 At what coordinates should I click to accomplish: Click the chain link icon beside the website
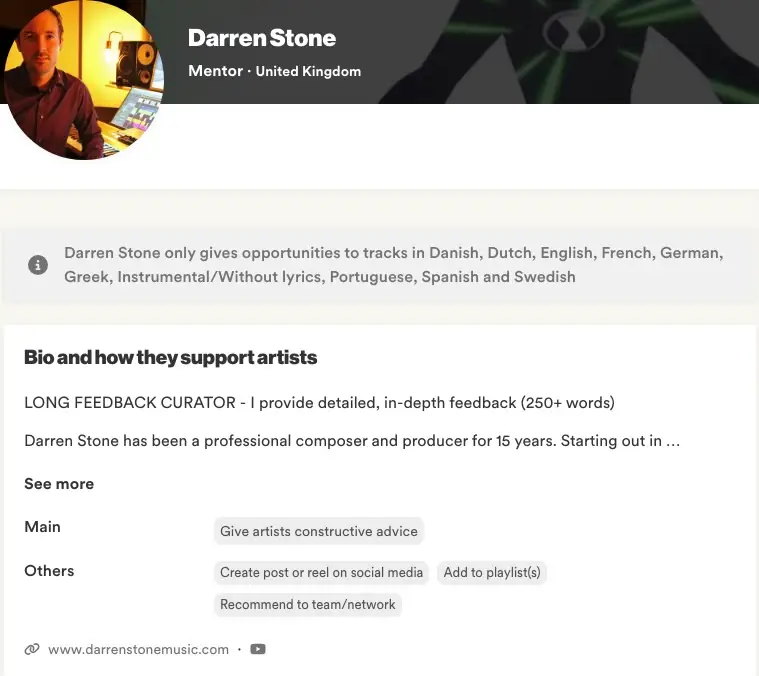(x=32, y=649)
